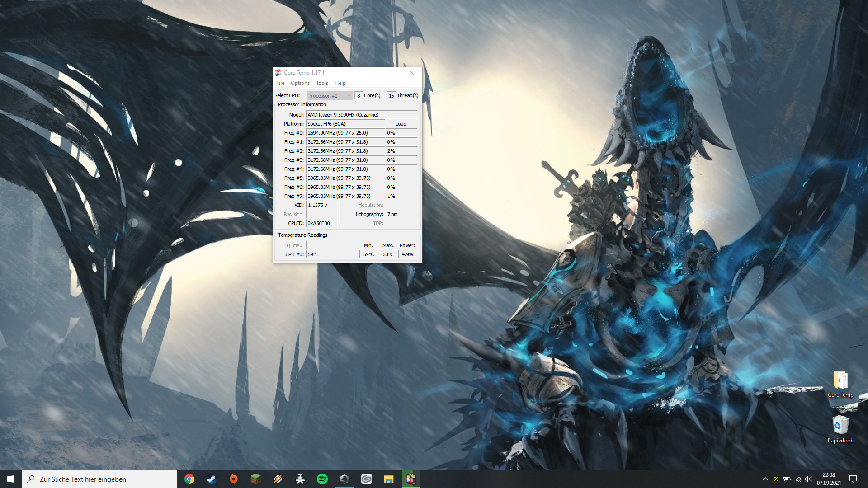The image size is (868, 488).
Task: Launch Minecraft from the taskbar
Action: point(255,479)
